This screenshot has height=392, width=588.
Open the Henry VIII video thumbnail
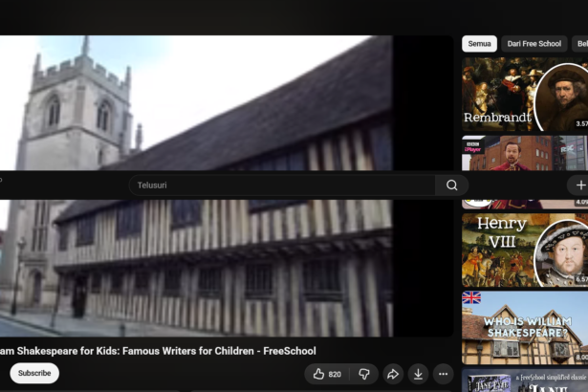coord(525,250)
